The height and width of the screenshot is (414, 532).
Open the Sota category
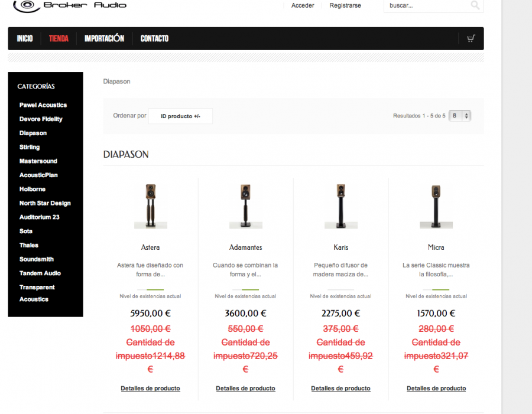click(x=26, y=232)
